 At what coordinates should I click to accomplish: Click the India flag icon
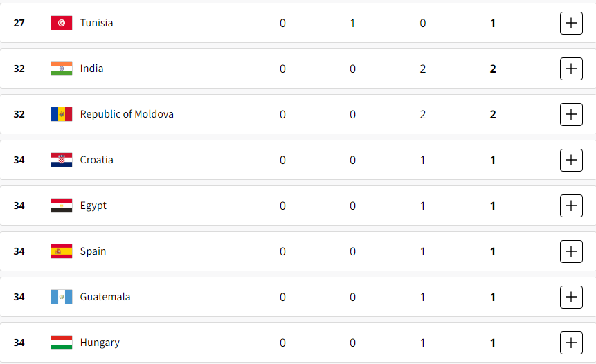(x=62, y=69)
